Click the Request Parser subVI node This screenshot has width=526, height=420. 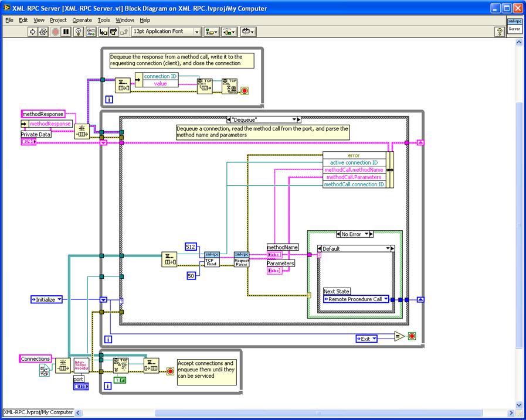pyautogui.click(x=242, y=259)
